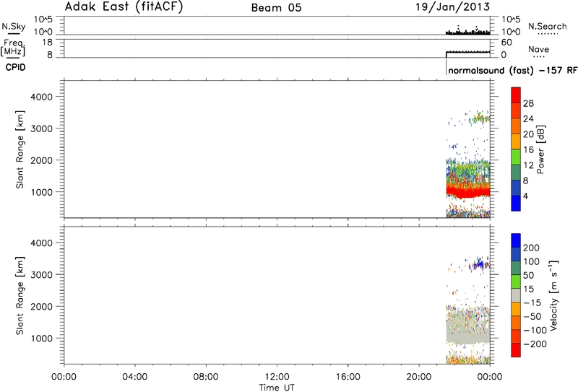Viewport: 578px width, 392px height.
Task: Click the '28' power colorbar value
Action: point(528,103)
